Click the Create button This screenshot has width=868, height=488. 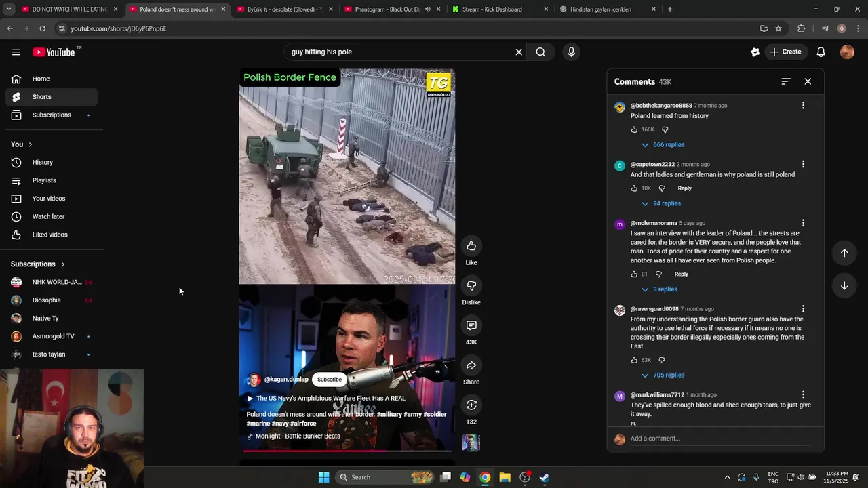click(786, 52)
